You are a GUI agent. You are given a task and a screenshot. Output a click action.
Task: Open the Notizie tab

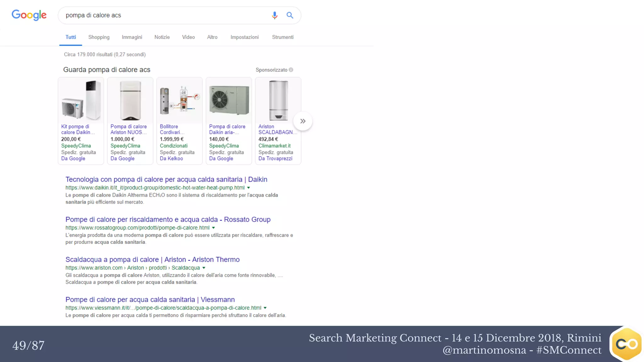[162, 37]
